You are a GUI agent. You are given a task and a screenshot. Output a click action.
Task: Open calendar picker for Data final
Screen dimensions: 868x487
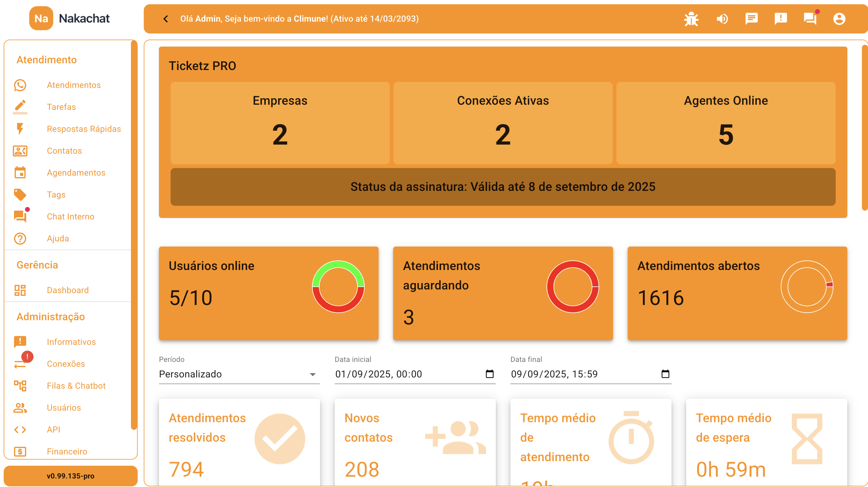pos(665,374)
